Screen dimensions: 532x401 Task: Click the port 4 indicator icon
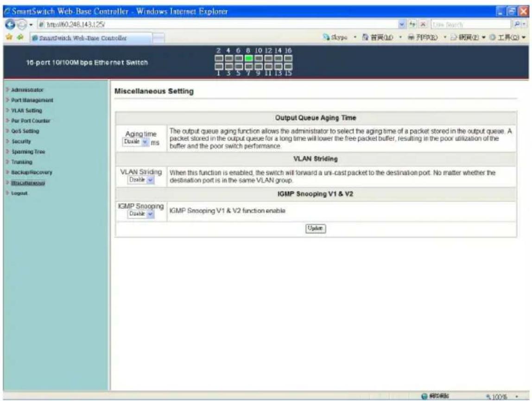pos(229,58)
